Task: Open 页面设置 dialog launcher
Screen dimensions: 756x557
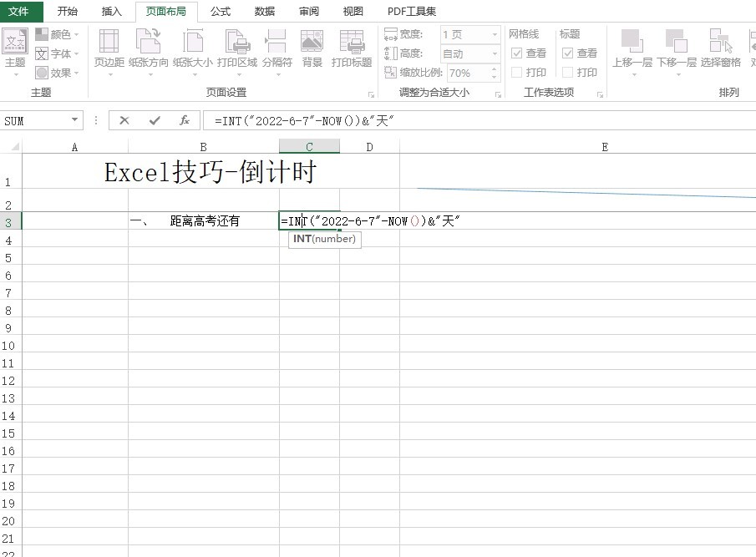Action: tap(371, 94)
